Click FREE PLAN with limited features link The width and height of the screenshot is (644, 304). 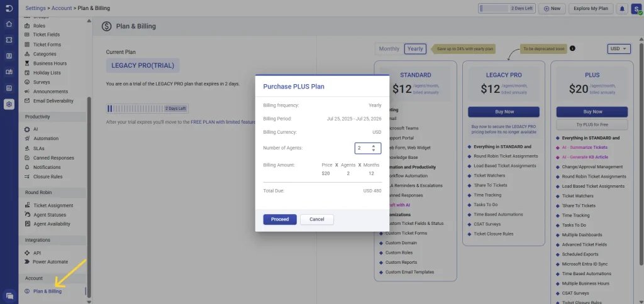(x=223, y=122)
